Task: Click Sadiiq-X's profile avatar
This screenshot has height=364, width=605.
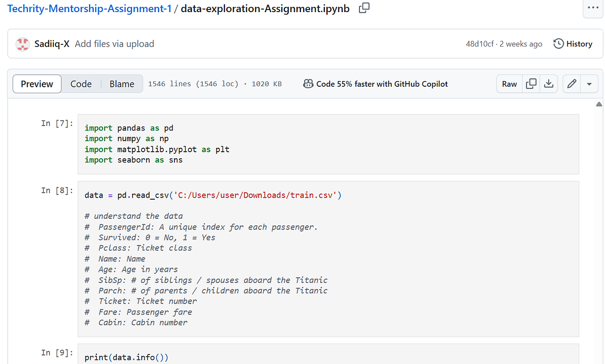Action: pyautogui.click(x=22, y=44)
